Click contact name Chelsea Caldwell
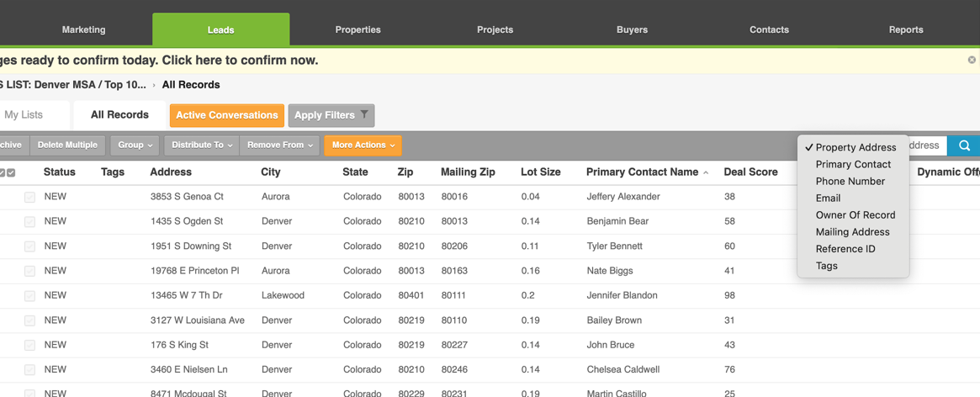980x397 pixels. [x=623, y=369]
